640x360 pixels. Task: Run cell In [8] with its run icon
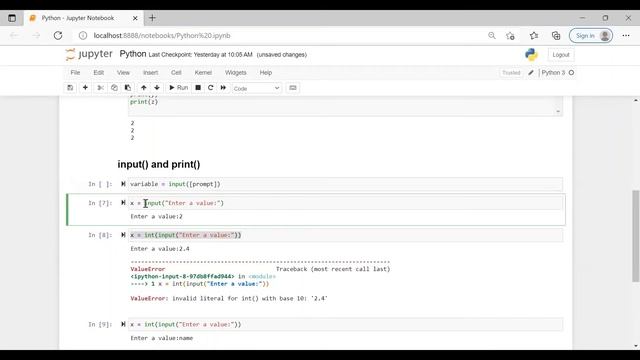[123, 235]
